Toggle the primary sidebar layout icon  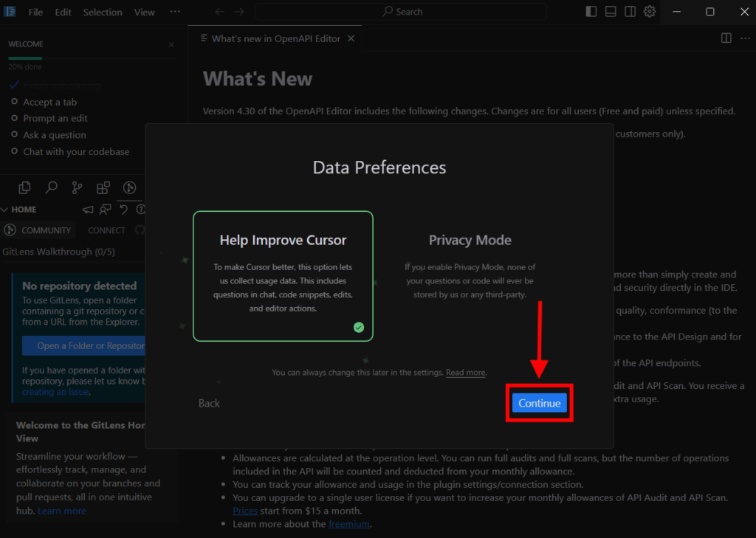(591, 12)
